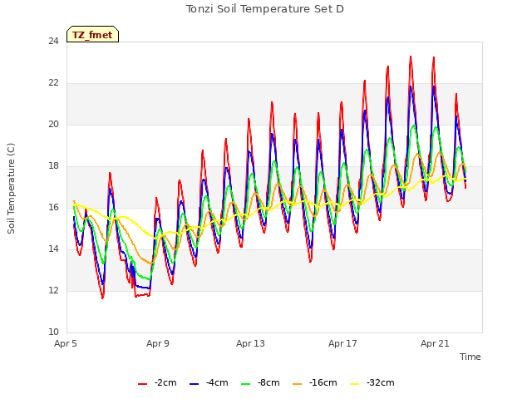The height and width of the screenshot is (399, 532).
Task: Click the Apr 17 x-axis tick label
Action: 342,343
